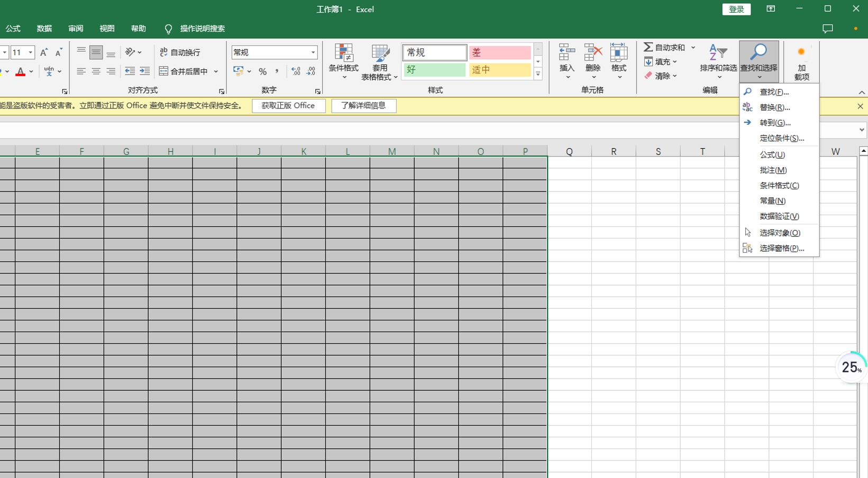
Task: Apply accounting number format
Action: 238,71
